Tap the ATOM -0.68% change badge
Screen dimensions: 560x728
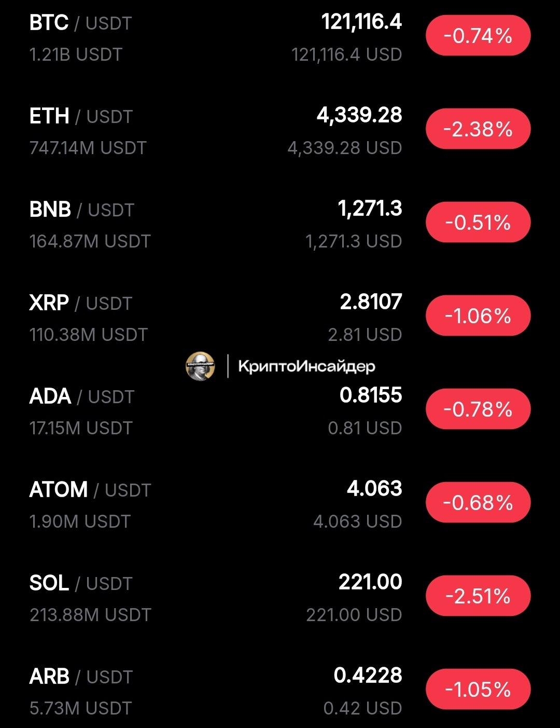point(478,503)
